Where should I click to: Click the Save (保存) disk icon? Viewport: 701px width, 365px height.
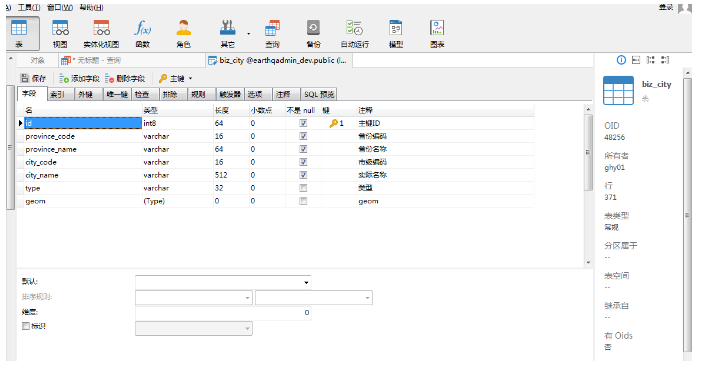click(x=25, y=78)
